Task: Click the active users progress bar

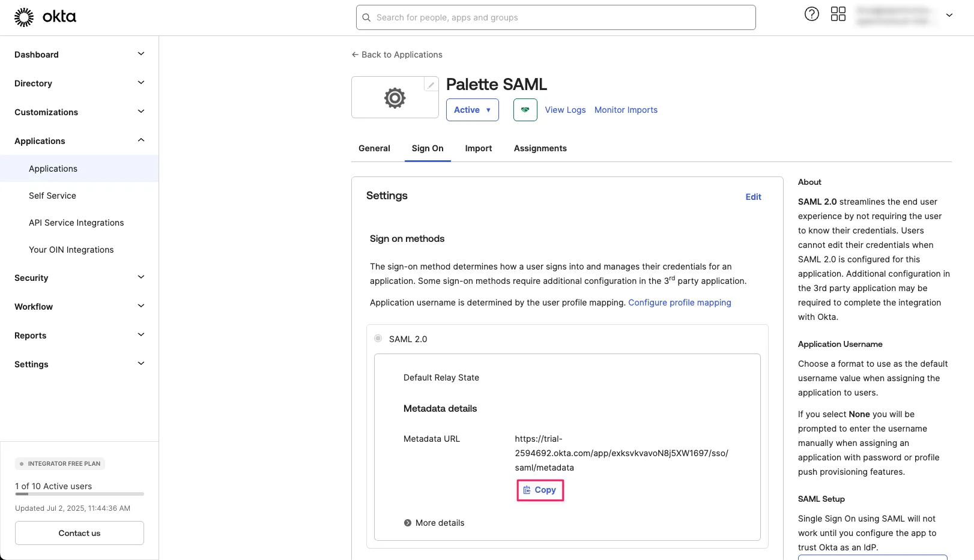Action: click(79, 494)
